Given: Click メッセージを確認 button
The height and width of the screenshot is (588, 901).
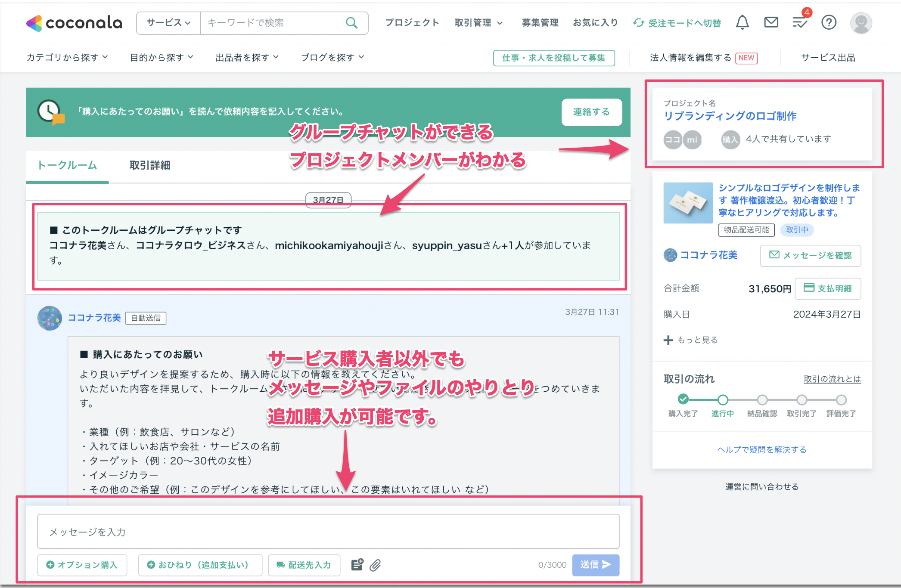Looking at the screenshot, I should pyautogui.click(x=810, y=256).
